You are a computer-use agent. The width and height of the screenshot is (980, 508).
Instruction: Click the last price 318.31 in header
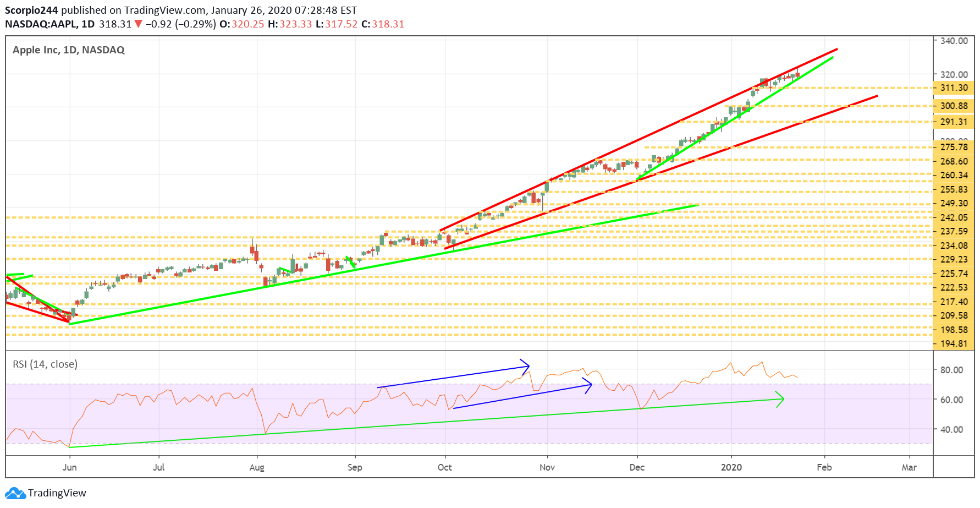(115, 25)
